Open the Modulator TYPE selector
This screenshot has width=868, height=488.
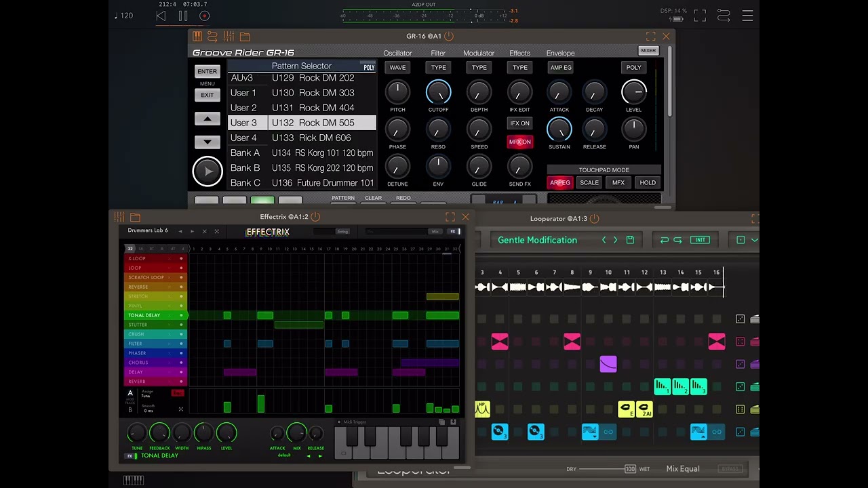[479, 68]
